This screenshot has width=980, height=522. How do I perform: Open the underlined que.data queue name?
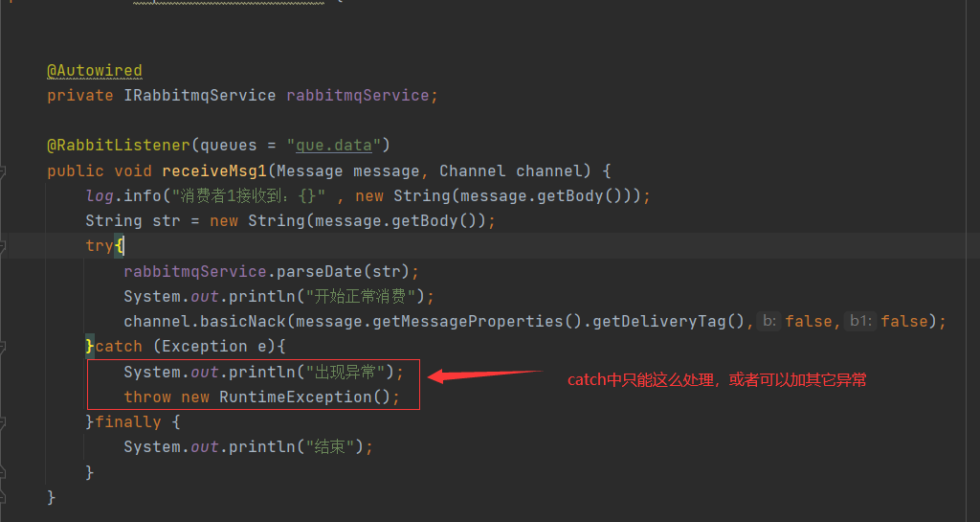[x=334, y=146]
